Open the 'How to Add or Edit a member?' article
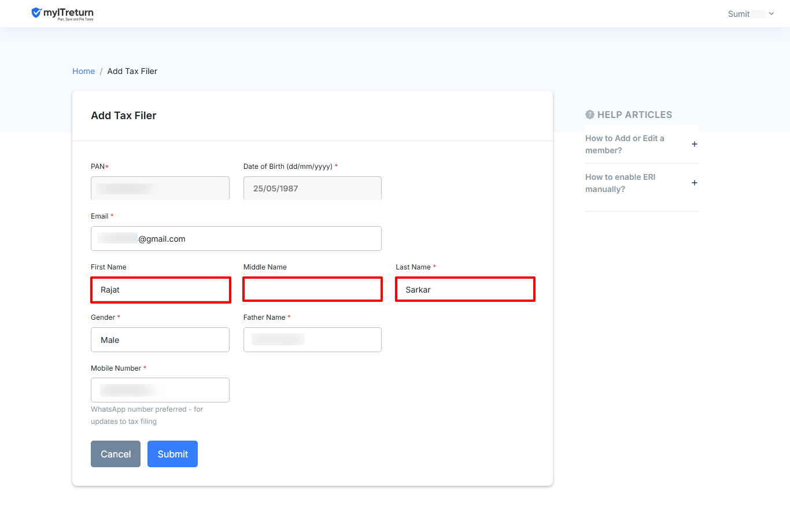Image resolution: width=790 pixels, height=532 pixels. pos(625,145)
